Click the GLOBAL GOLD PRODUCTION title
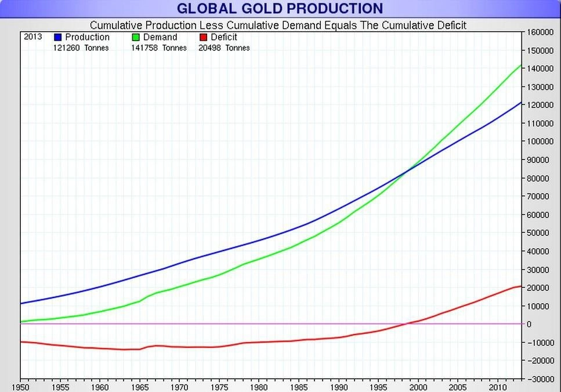Screen dimensions: 561x392 point(280,9)
